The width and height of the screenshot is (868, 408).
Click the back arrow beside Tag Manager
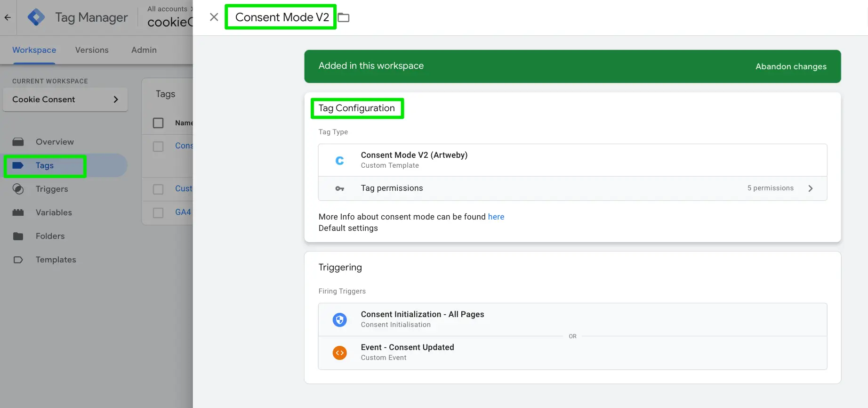coord(8,17)
